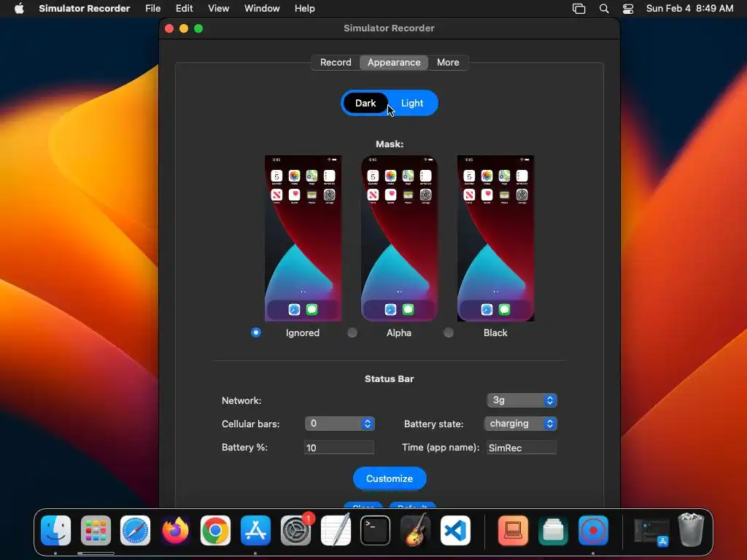Open the App Store dock icon
747x560 pixels.
[255, 530]
